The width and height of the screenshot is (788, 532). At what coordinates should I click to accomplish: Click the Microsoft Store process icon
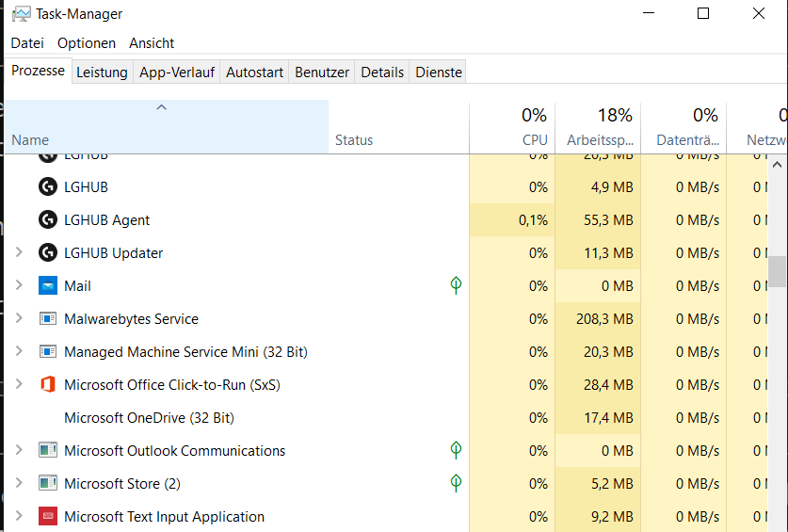(x=48, y=483)
